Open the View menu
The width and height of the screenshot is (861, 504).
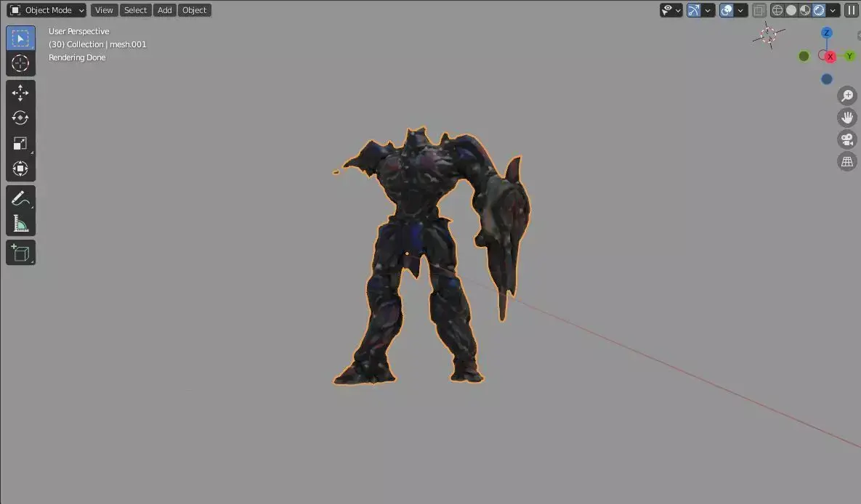tap(104, 10)
